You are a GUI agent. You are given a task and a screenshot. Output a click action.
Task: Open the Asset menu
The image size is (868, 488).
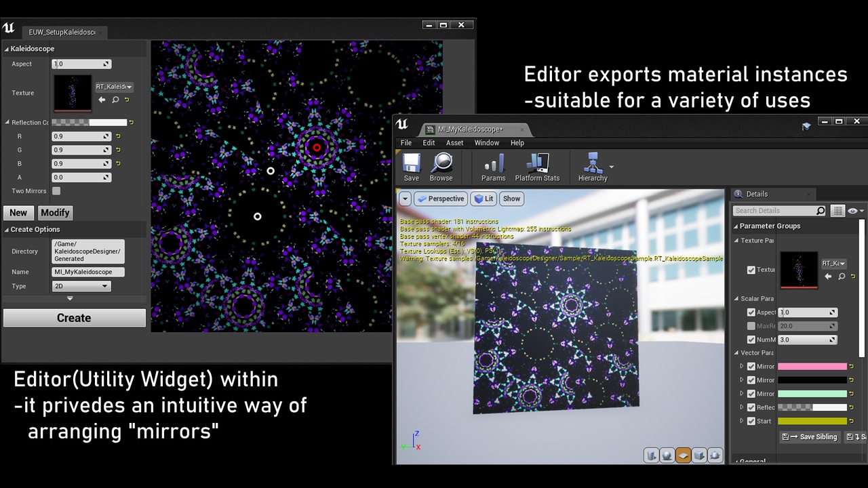coord(454,143)
